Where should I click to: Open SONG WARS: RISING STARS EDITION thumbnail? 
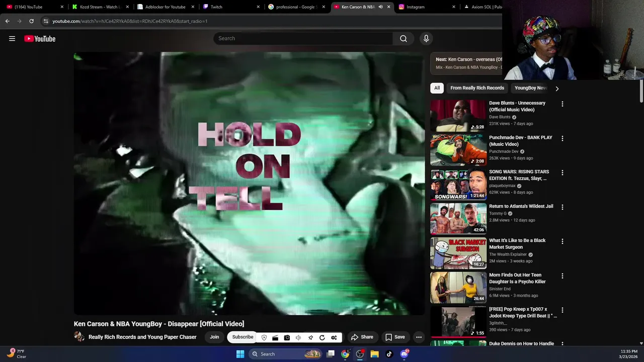[458, 185]
